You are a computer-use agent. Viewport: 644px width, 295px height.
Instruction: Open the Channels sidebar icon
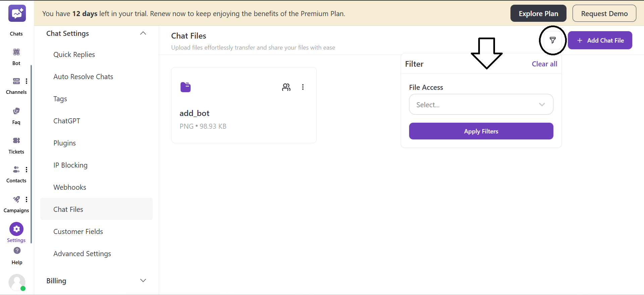[16, 81]
